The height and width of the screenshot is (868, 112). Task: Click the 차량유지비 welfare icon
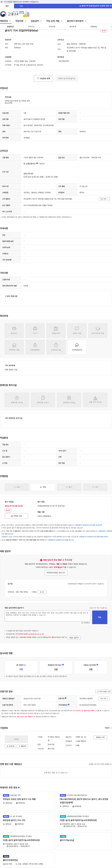56,331
